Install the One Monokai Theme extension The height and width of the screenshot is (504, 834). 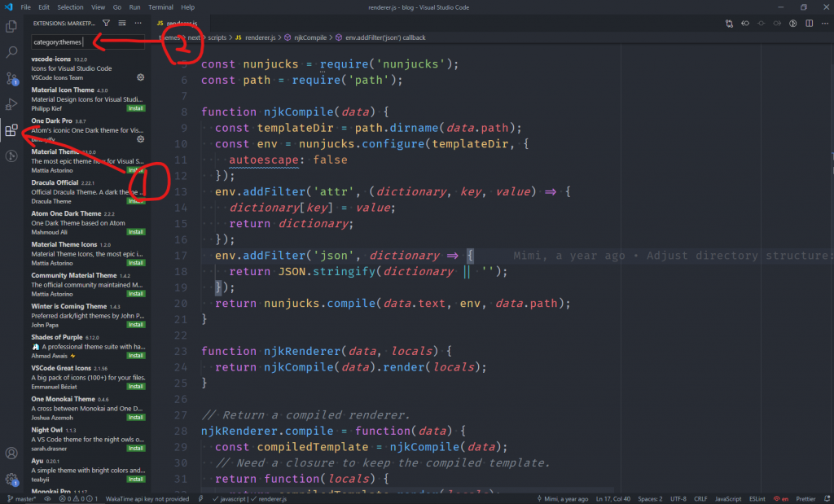pyautogui.click(x=136, y=418)
